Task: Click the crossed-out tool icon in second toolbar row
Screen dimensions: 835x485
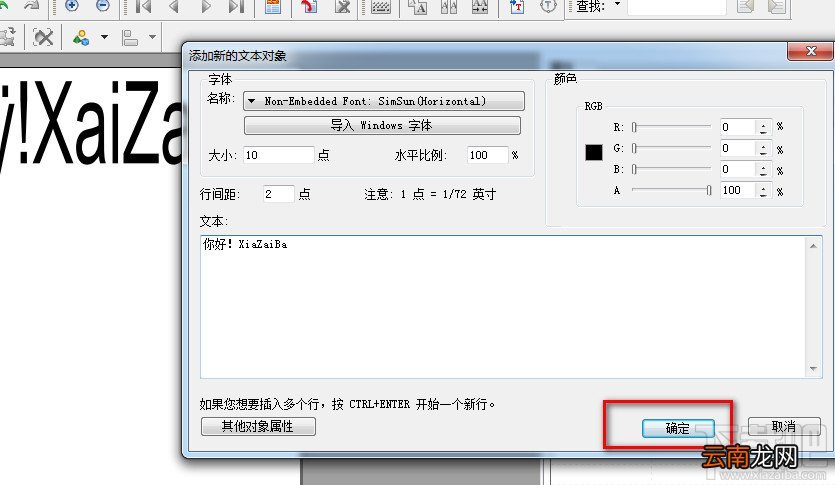Action: point(43,37)
